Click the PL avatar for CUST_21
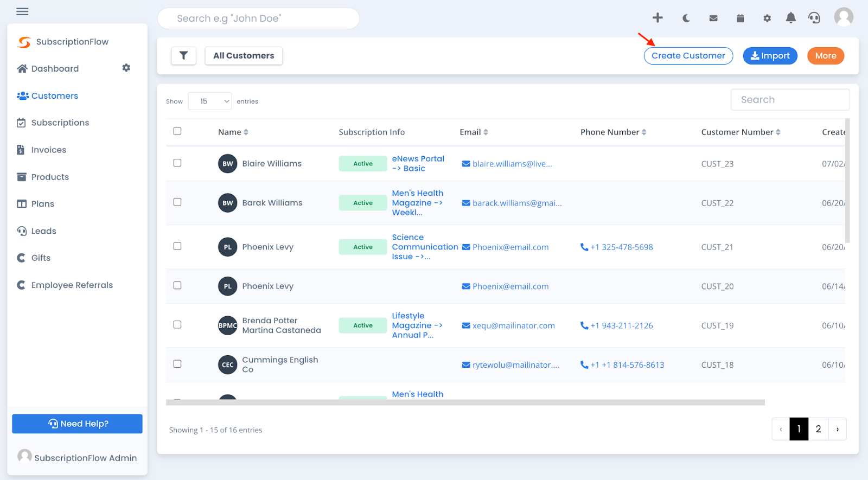This screenshot has height=480, width=868. tap(228, 247)
